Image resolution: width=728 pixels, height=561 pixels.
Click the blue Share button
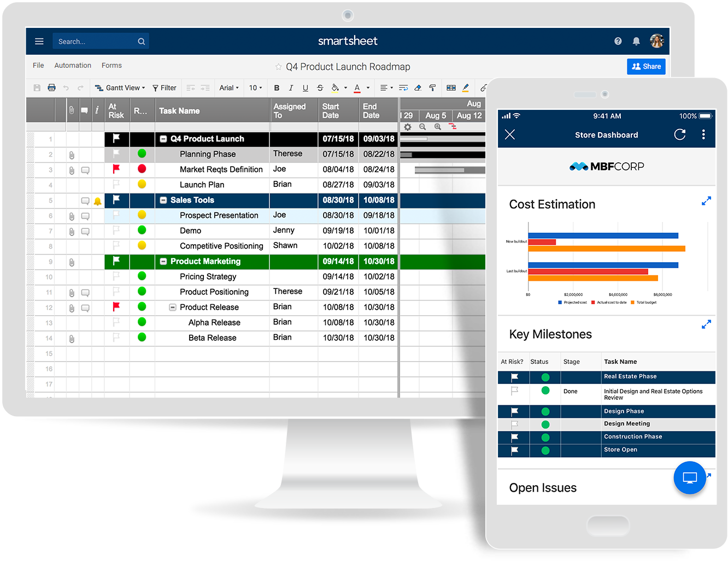point(646,67)
